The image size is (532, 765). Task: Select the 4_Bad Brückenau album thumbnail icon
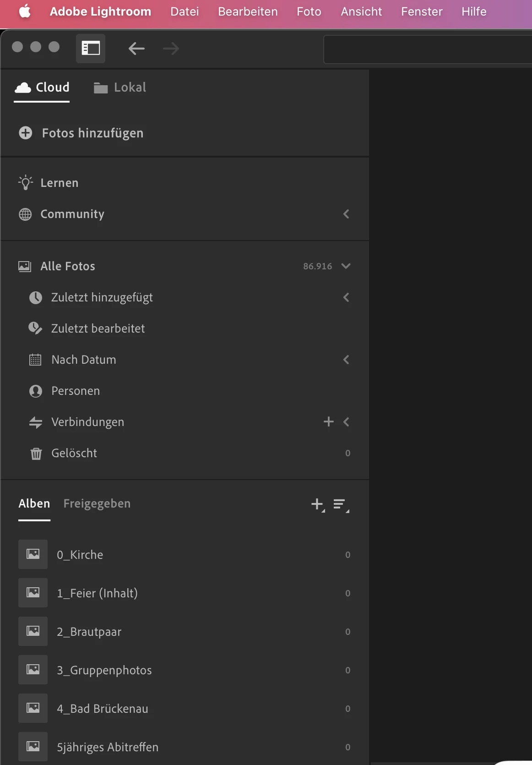33,708
